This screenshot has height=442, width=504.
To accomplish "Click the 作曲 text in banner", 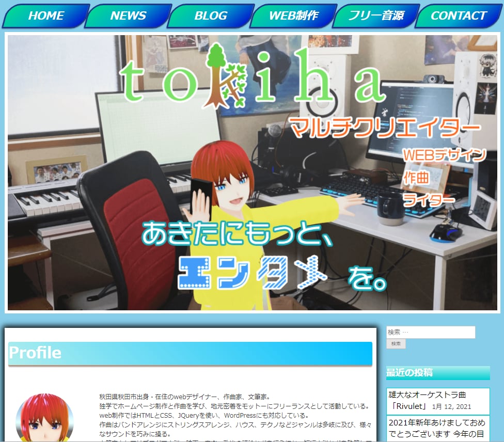I will pyautogui.click(x=416, y=178).
